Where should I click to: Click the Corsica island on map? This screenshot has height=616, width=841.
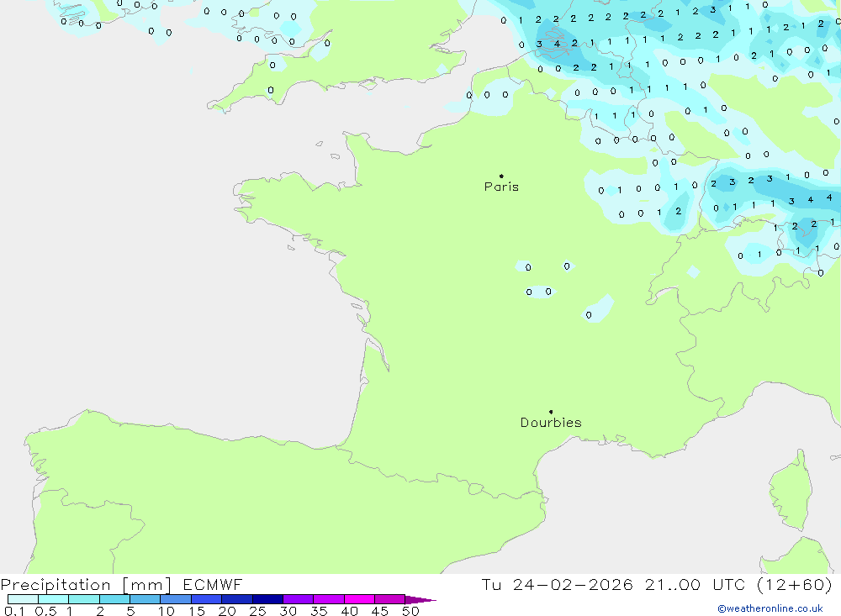791,492
